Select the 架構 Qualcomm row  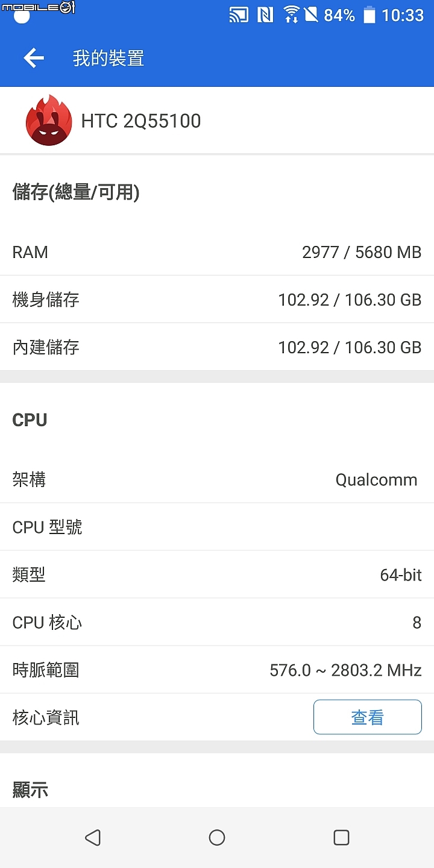pos(217,480)
